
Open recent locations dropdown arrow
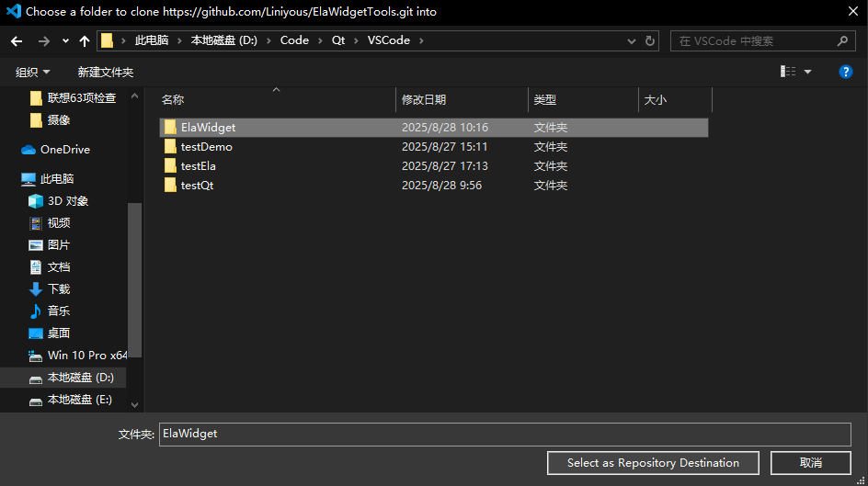tap(65, 41)
